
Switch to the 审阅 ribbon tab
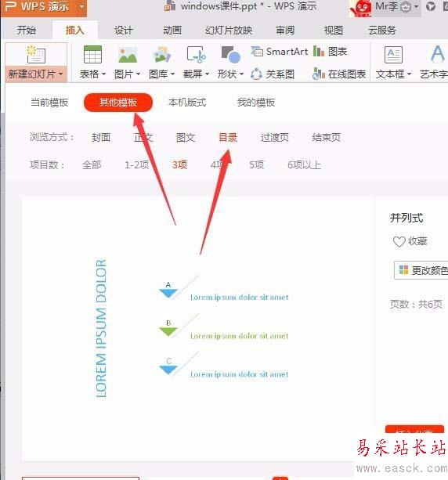285,31
